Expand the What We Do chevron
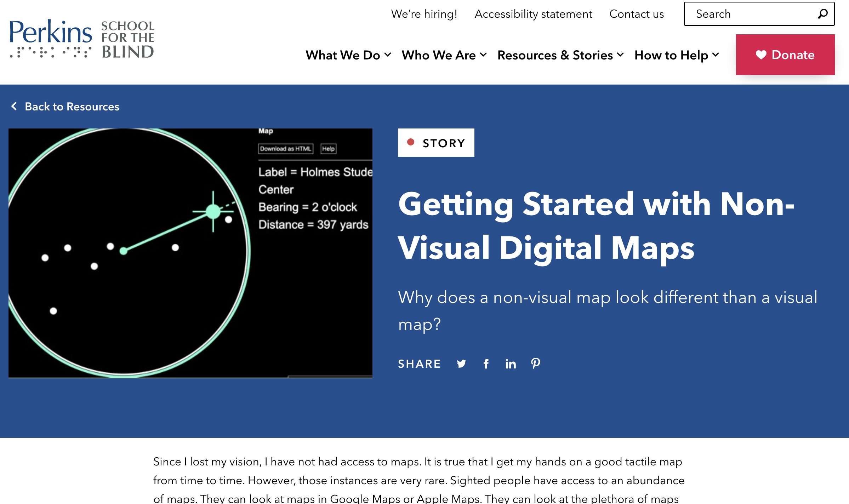 388,55
